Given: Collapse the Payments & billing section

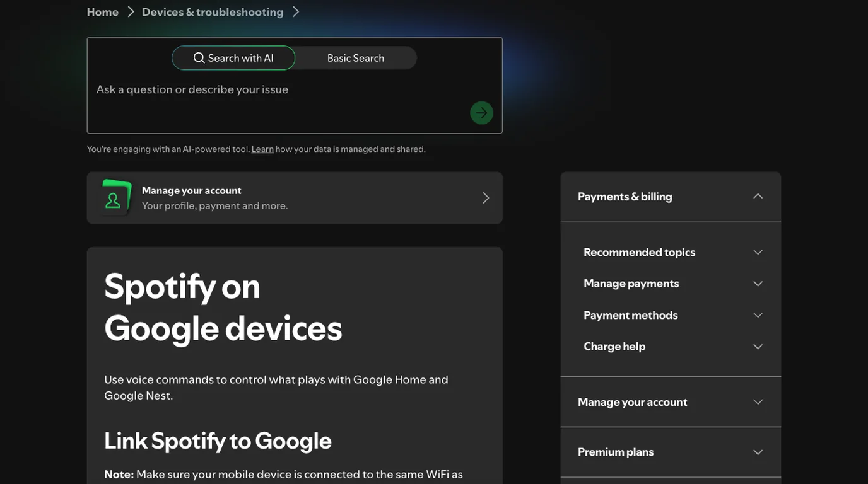Looking at the screenshot, I should 671,197.
